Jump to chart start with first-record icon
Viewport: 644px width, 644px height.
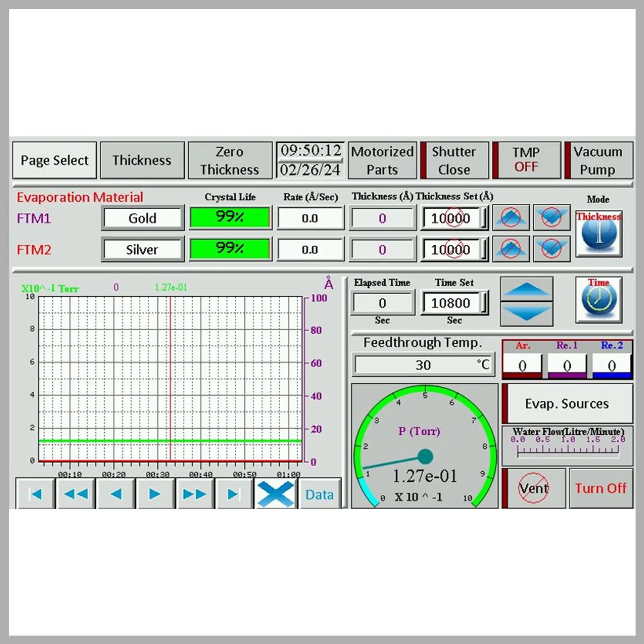point(35,494)
